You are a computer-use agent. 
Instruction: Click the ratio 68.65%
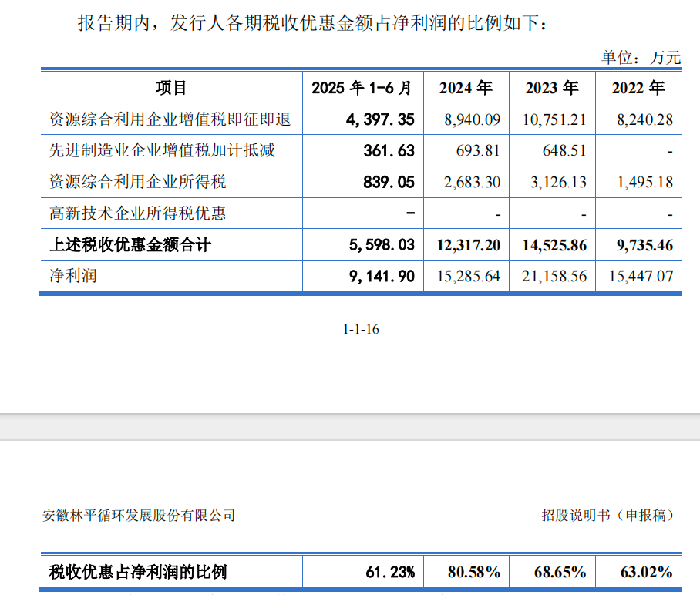560,572
